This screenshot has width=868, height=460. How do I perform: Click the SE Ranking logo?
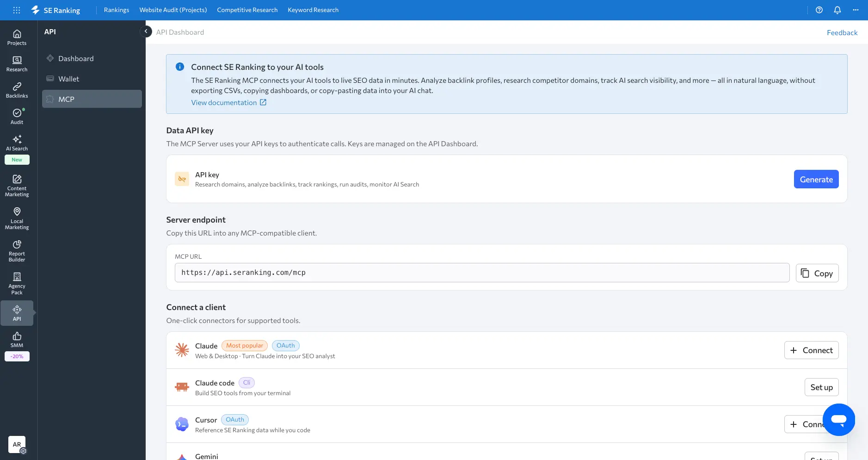(x=55, y=10)
